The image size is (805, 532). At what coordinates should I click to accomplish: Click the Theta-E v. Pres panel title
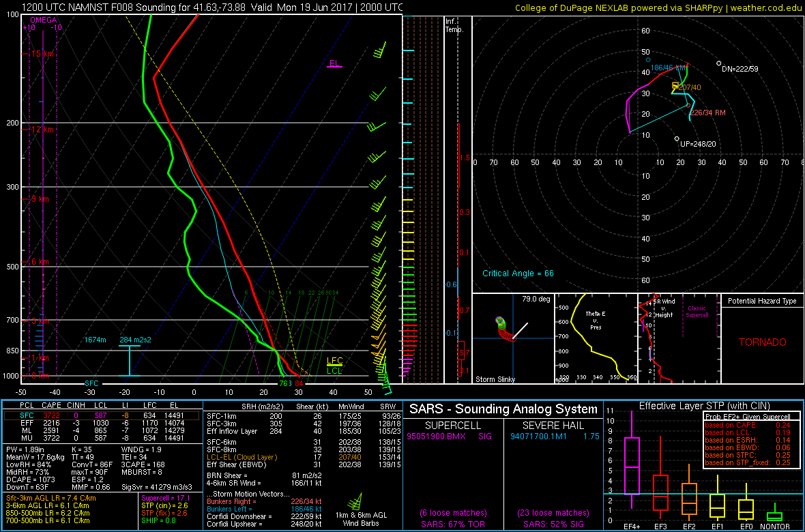[596, 319]
